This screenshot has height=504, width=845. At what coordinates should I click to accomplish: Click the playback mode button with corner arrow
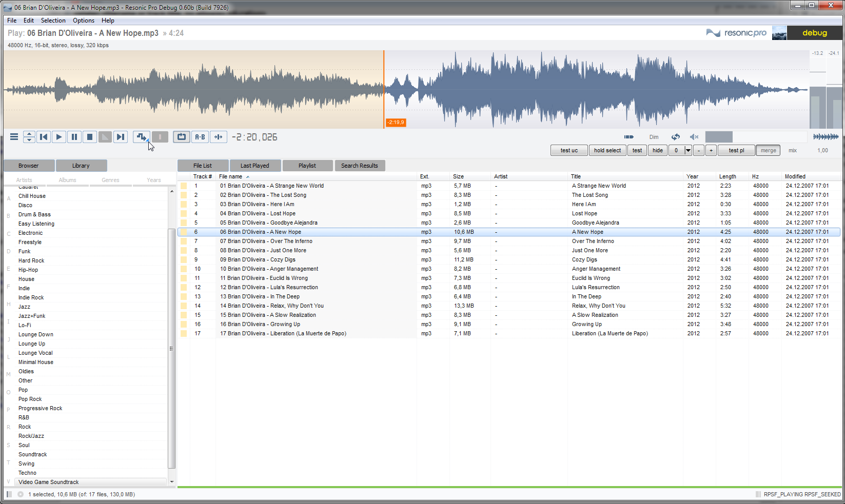[142, 137]
